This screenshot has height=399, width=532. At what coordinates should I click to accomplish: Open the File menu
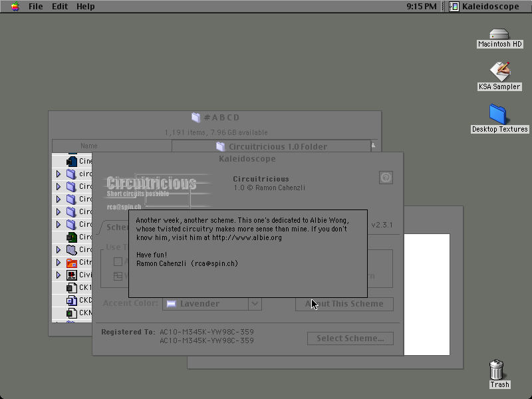[x=36, y=7]
